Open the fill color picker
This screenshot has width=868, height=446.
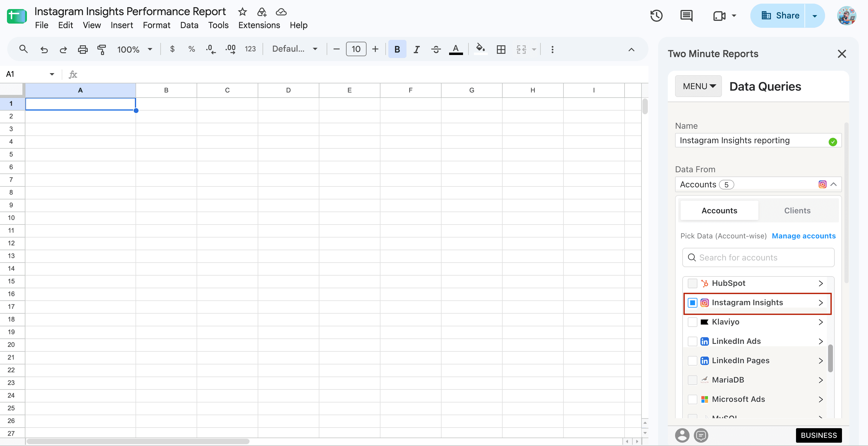480,49
